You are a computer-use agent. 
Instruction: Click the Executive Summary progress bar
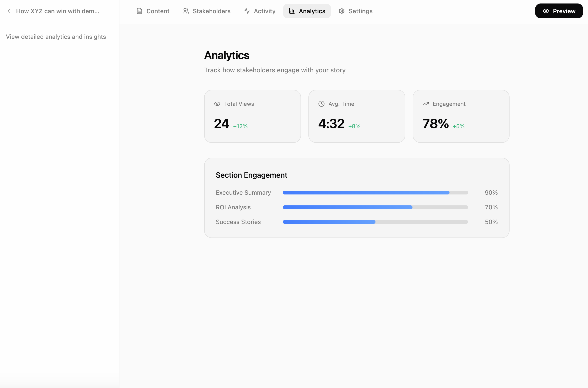pyautogui.click(x=375, y=193)
